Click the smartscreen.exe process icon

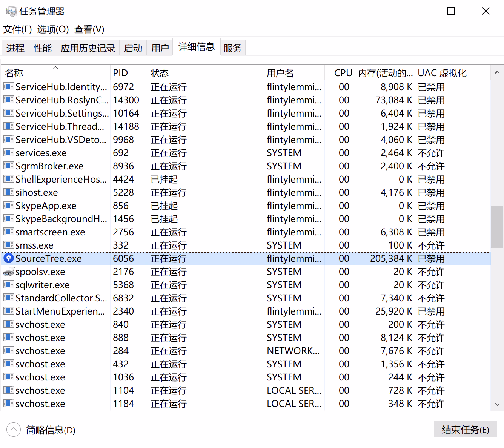8,232
